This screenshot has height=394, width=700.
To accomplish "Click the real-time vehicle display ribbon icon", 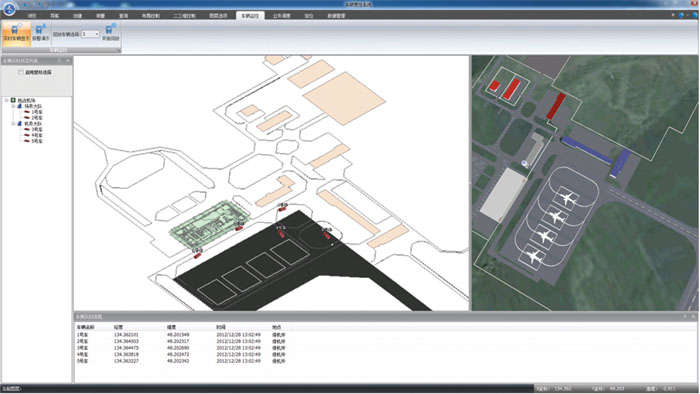I will 16,29.
